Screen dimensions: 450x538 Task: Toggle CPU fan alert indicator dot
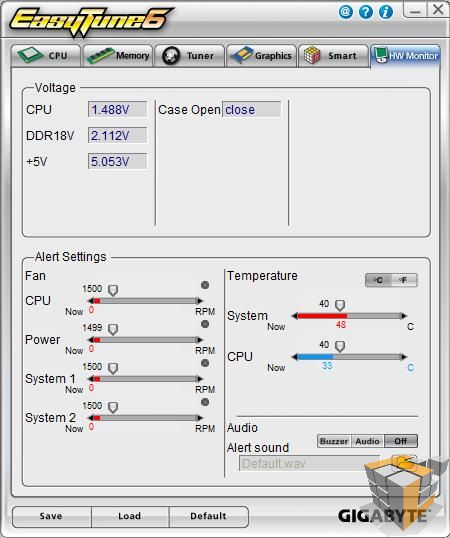click(205, 285)
